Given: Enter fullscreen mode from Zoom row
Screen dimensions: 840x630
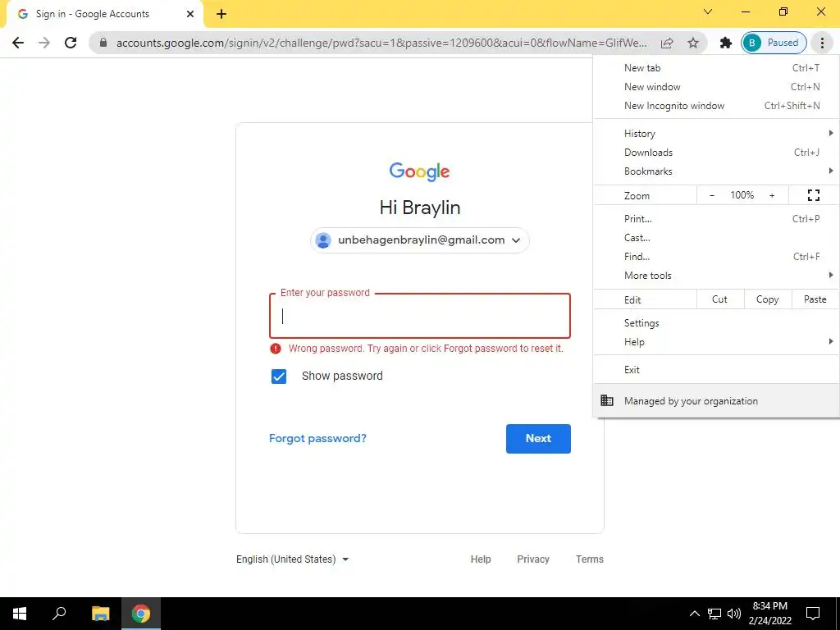Looking at the screenshot, I should 813,195.
